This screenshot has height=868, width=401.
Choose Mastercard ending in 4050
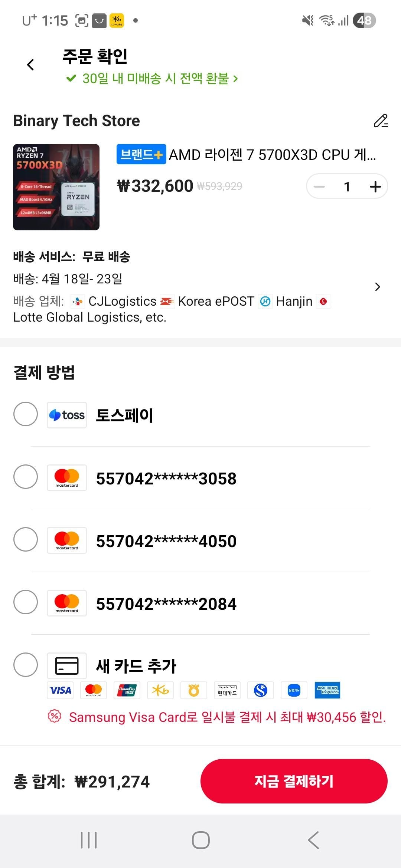[26, 539]
